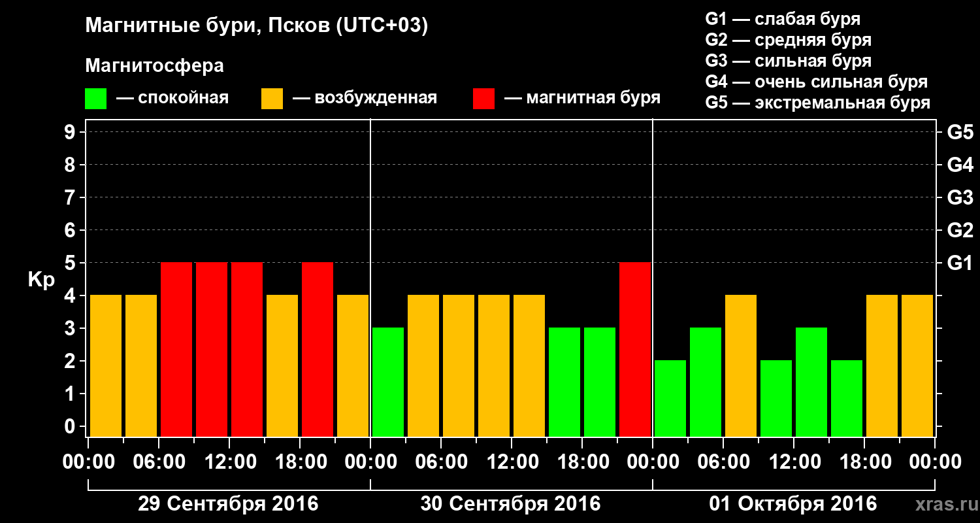Click the 'G4' right axis label
980x523 pixels.
[960, 165]
